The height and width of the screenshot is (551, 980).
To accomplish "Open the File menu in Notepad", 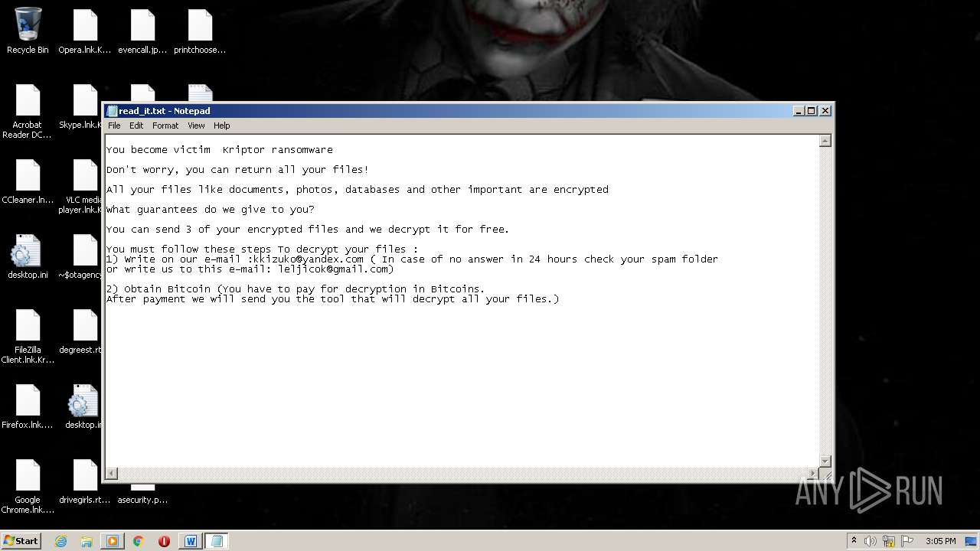I will (x=114, y=126).
